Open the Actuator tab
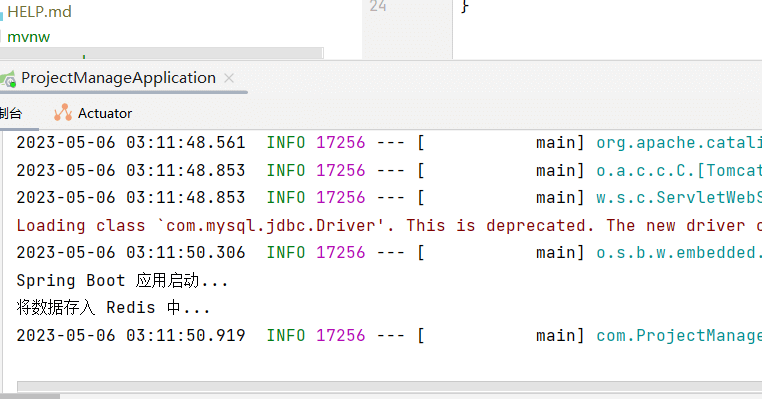 [92, 113]
